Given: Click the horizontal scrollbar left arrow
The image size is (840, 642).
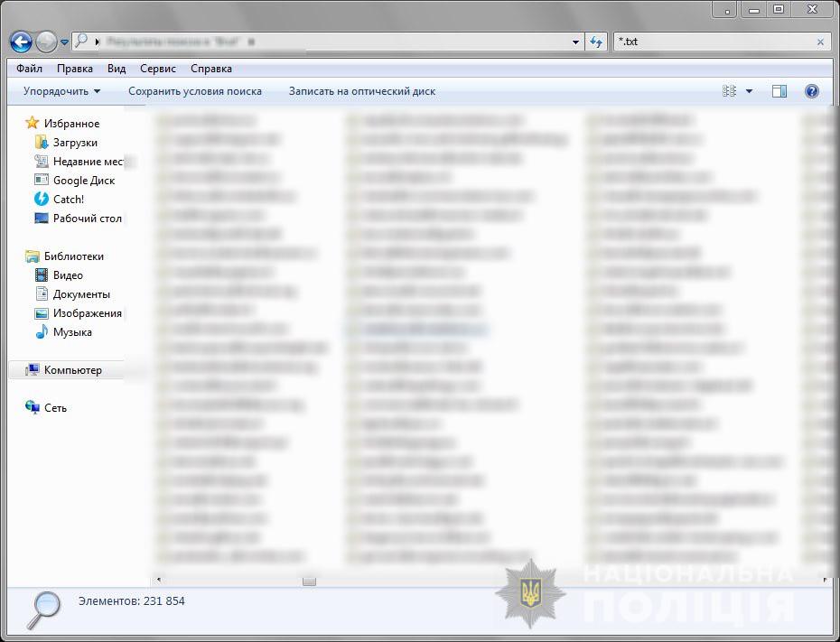Looking at the screenshot, I should pos(158,580).
